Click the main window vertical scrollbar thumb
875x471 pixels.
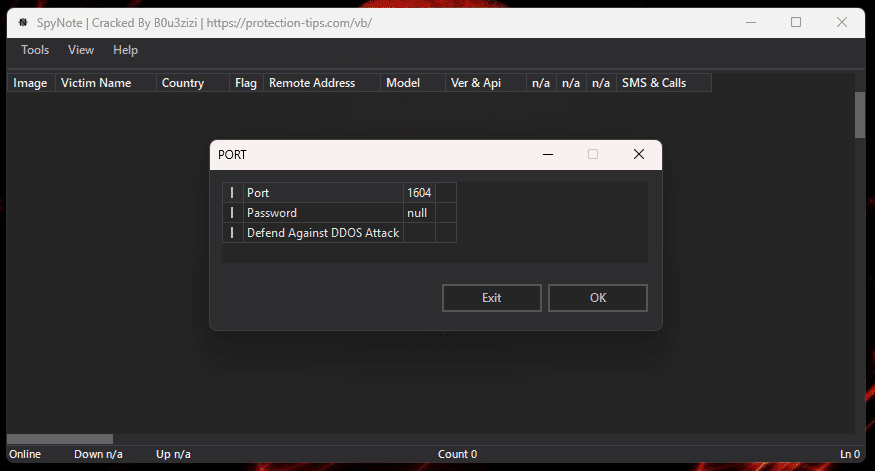[x=860, y=115]
